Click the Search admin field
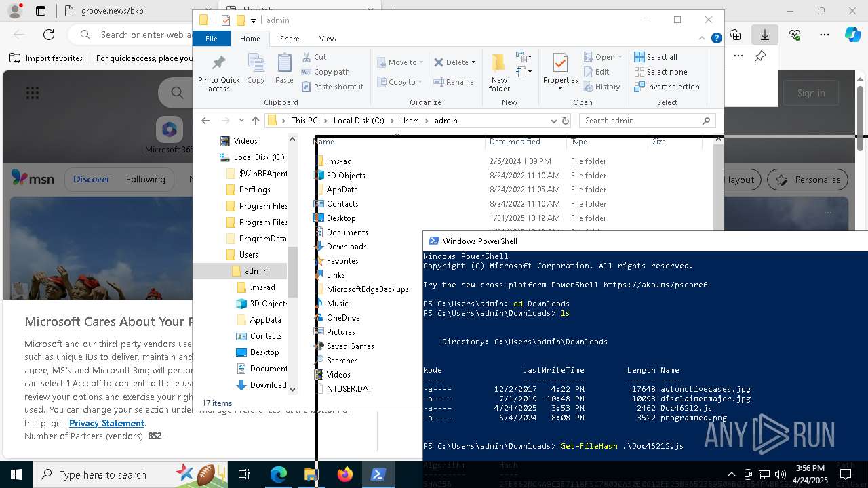The height and width of the screenshot is (488, 868). pyautogui.click(x=648, y=121)
